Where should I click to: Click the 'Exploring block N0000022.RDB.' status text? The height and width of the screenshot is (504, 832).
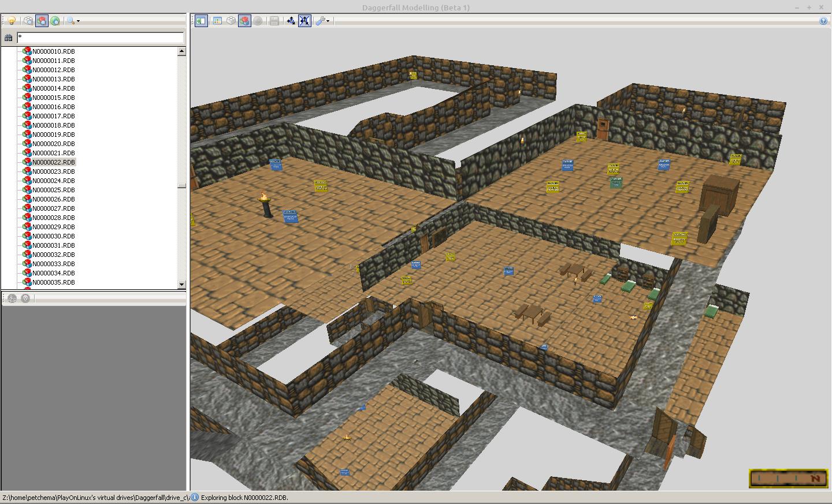[244, 498]
